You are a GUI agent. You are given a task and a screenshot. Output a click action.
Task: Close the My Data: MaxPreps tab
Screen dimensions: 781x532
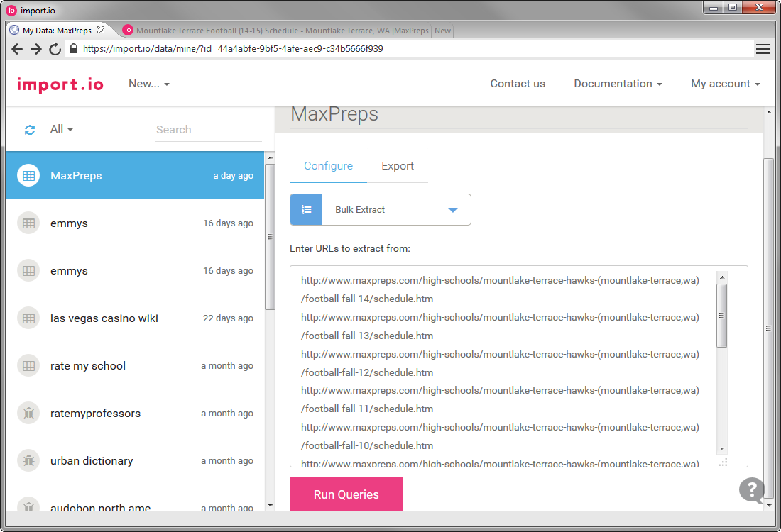point(101,30)
